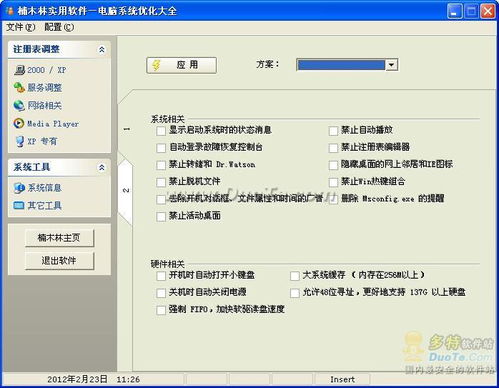
Task: Click the 其它工具 icon
Action: point(19,205)
